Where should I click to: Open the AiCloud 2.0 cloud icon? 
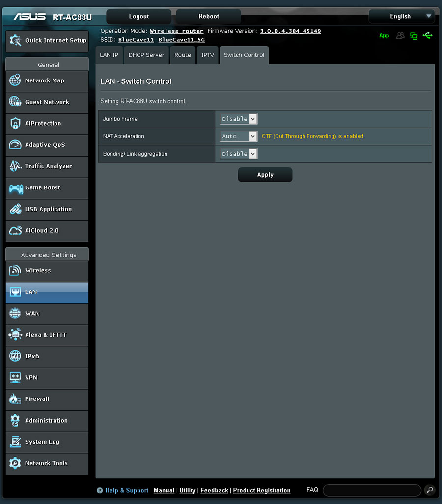pyautogui.click(x=15, y=231)
